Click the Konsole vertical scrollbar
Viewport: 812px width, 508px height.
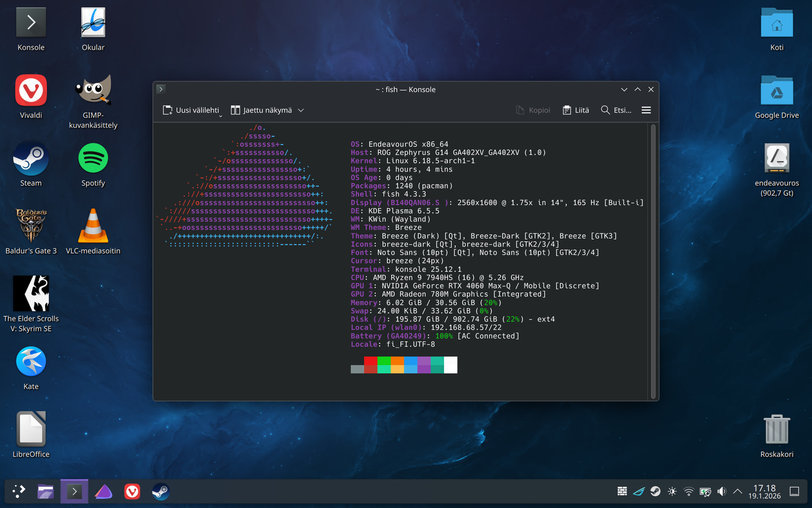click(x=653, y=261)
